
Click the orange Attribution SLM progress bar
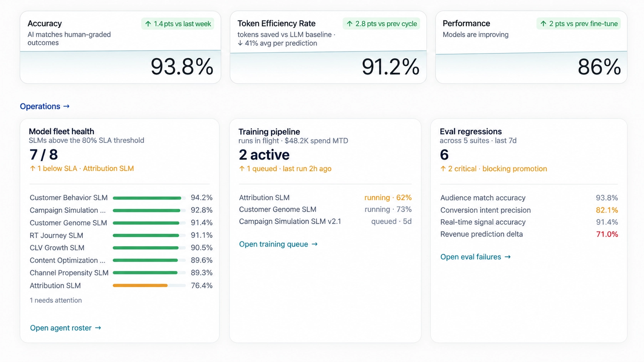click(x=149, y=285)
